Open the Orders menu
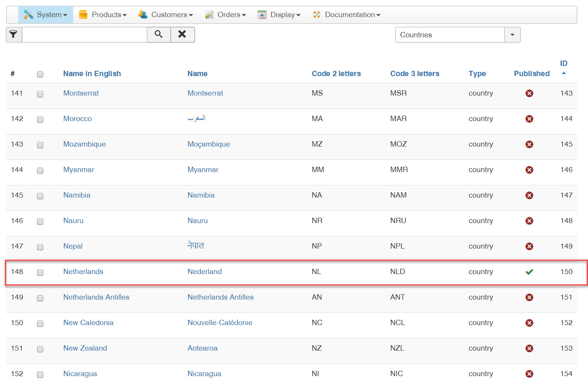 [x=226, y=15]
